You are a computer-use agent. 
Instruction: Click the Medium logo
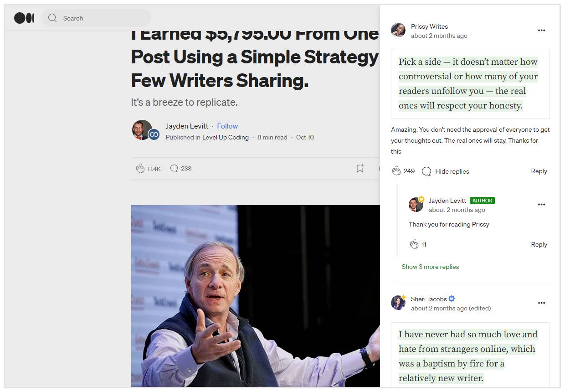click(x=24, y=18)
